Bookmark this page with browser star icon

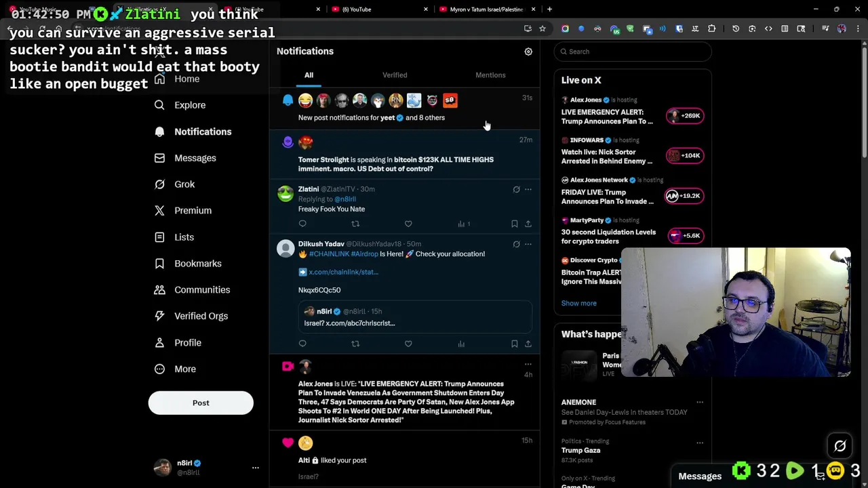click(x=542, y=28)
